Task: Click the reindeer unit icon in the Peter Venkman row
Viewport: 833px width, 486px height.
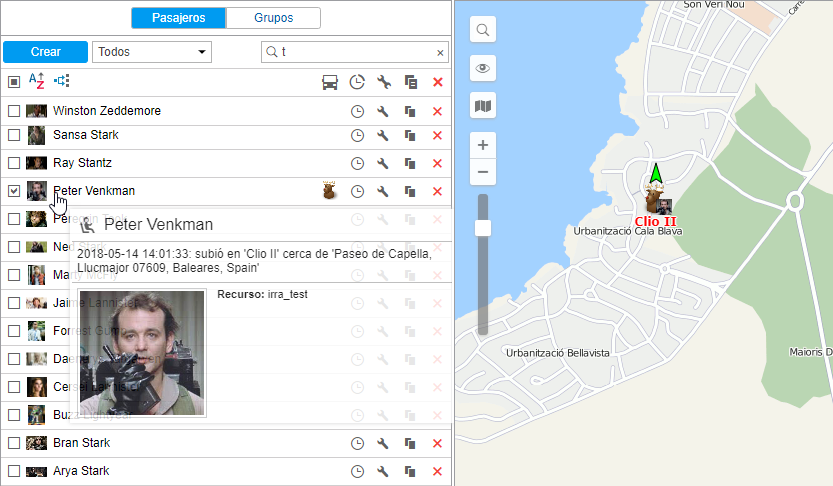Action: pos(329,191)
